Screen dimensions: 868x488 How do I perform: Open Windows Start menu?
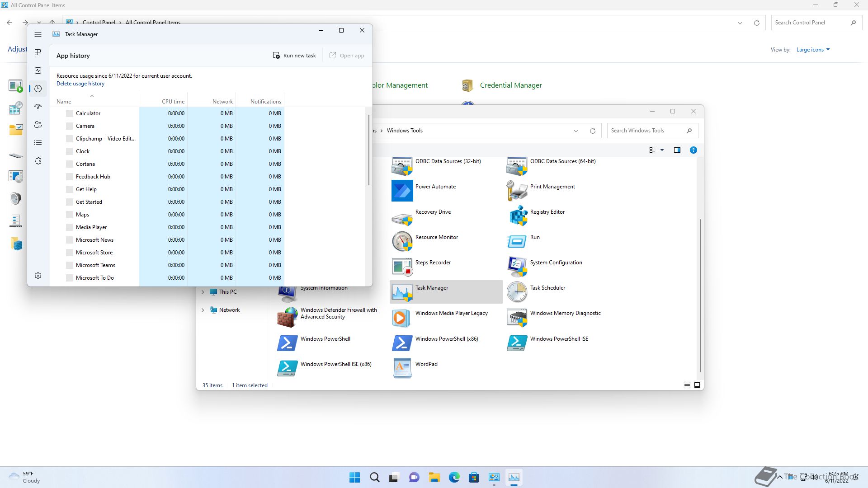pyautogui.click(x=355, y=477)
